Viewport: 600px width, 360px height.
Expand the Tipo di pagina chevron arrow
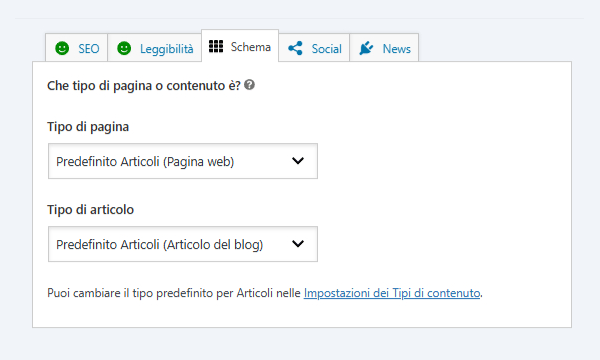point(298,161)
